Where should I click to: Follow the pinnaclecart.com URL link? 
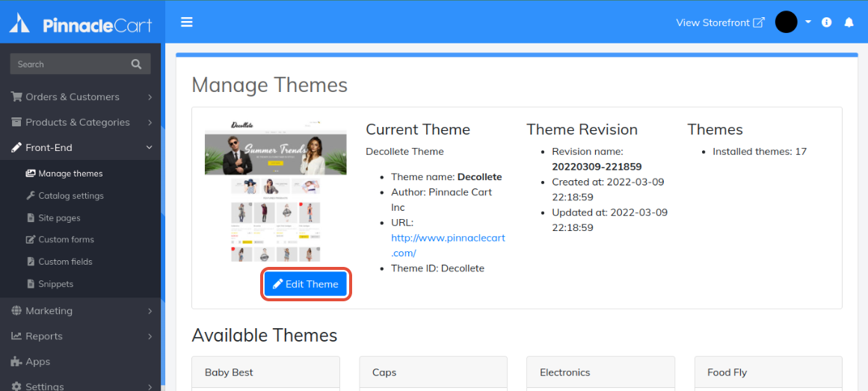click(448, 245)
